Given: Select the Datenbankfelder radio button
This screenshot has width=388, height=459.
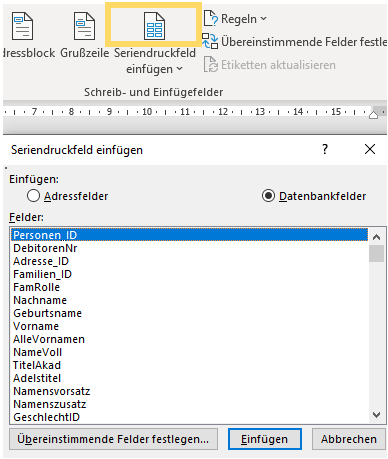Looking at the screenshot, I should (x=268, y=196).
